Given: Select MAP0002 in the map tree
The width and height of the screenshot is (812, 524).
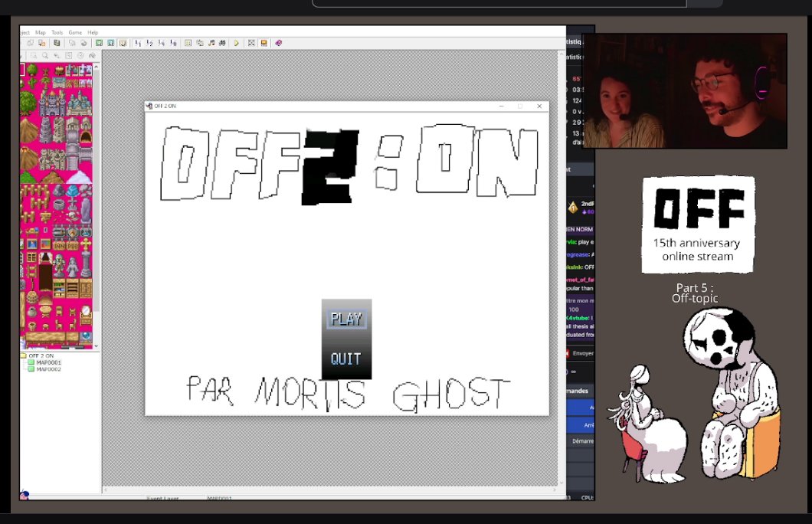Looking at the screenshot, I should pyautogui.click(x=45, y=369).
